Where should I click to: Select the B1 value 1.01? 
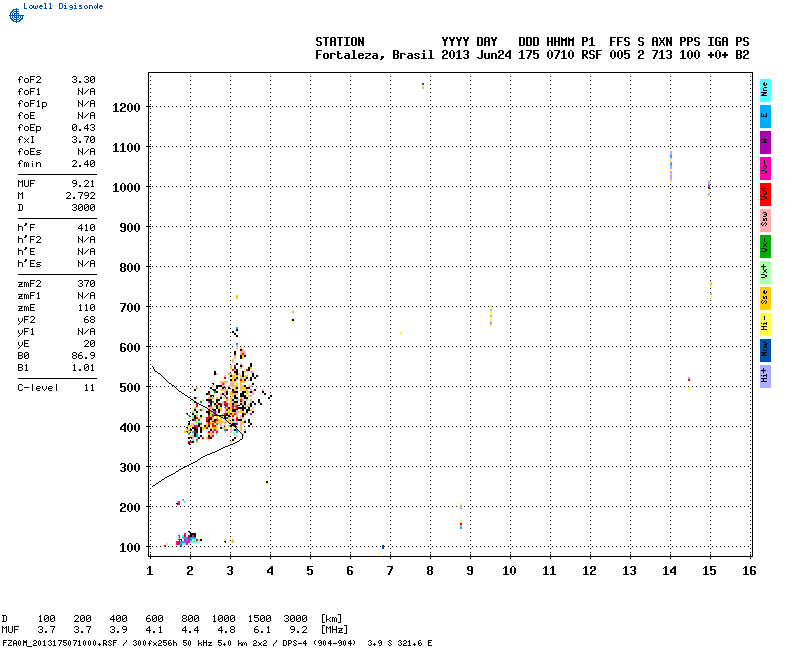(83, 368)
